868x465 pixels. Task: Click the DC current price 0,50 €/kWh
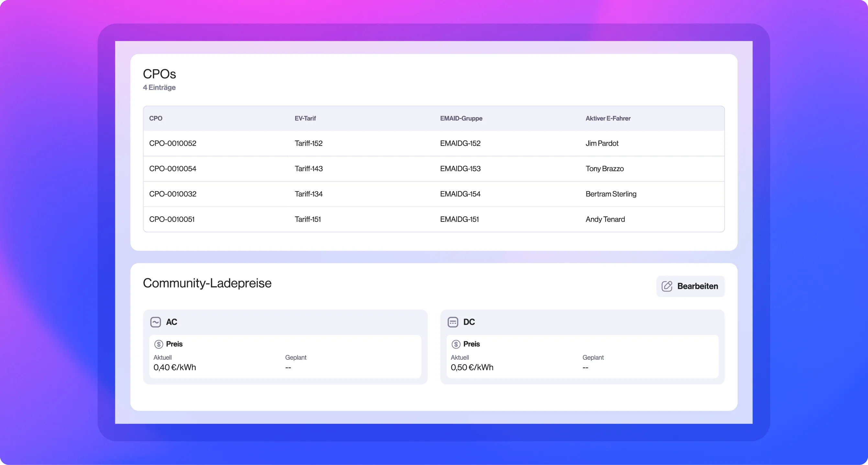point(472,367)
